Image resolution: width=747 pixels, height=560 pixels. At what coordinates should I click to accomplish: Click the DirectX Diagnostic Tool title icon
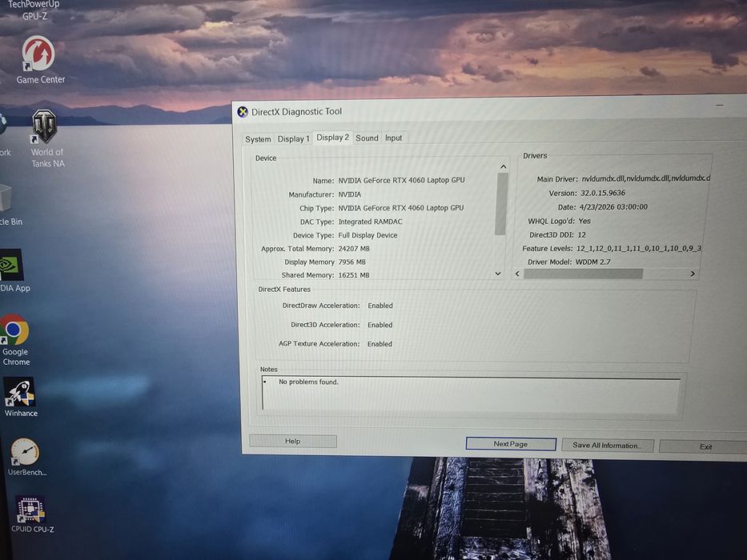243,112
